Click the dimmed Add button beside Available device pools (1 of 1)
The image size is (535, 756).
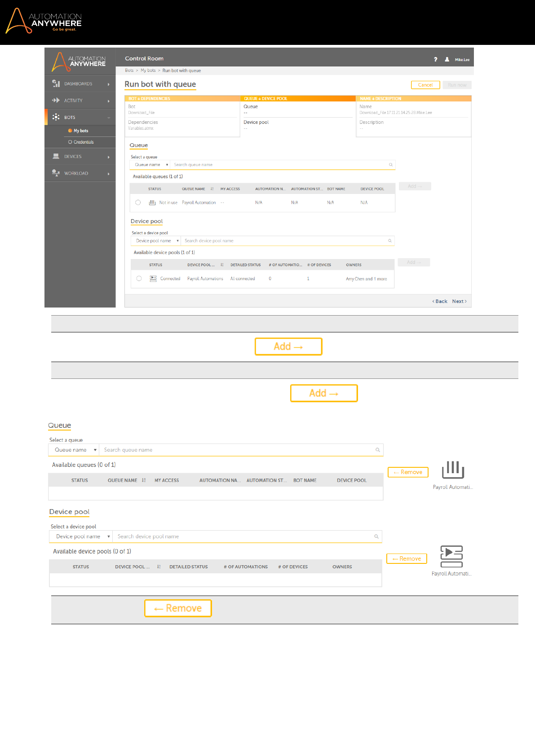[414, 262]
